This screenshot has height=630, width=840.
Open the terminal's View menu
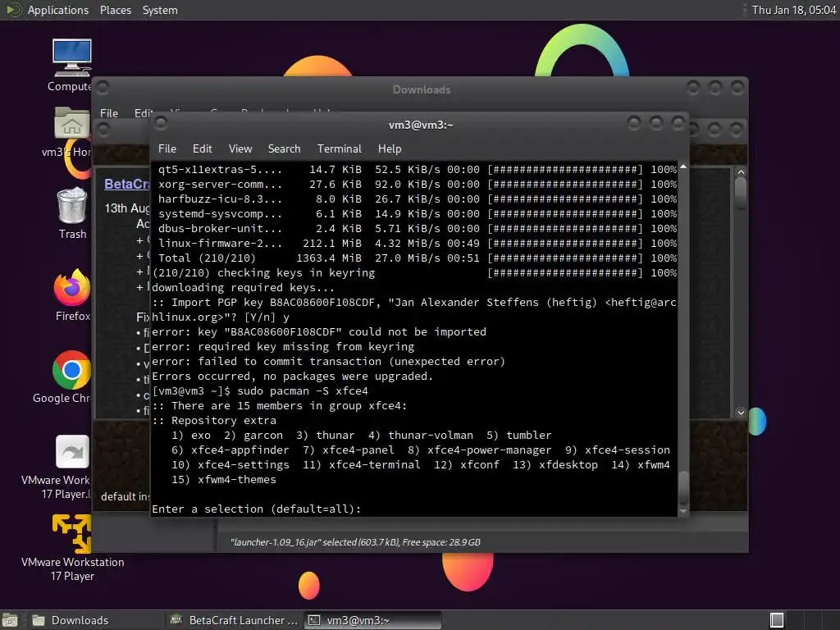click(240, 149)
